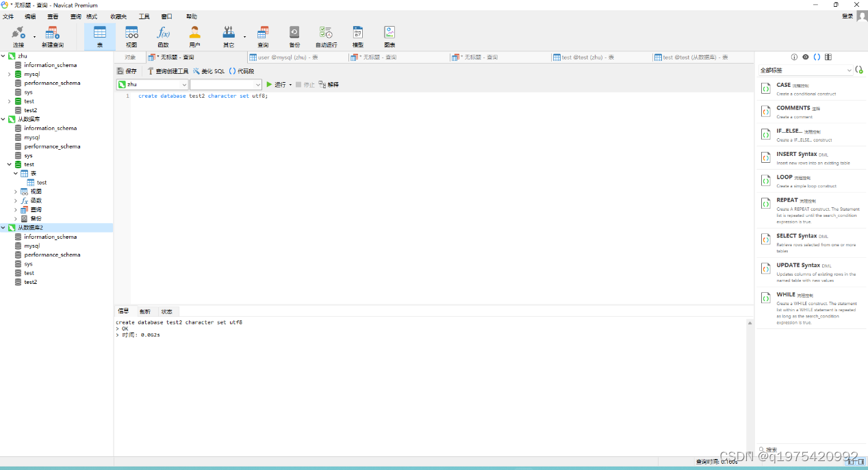Switch to test @test (zhu) tab

pos(601,57)
